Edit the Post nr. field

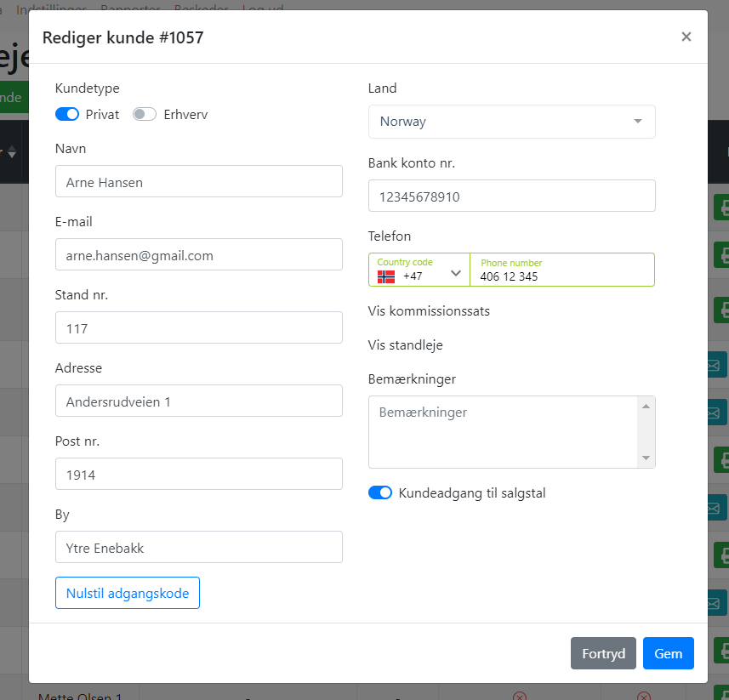[x=198, y=474]
